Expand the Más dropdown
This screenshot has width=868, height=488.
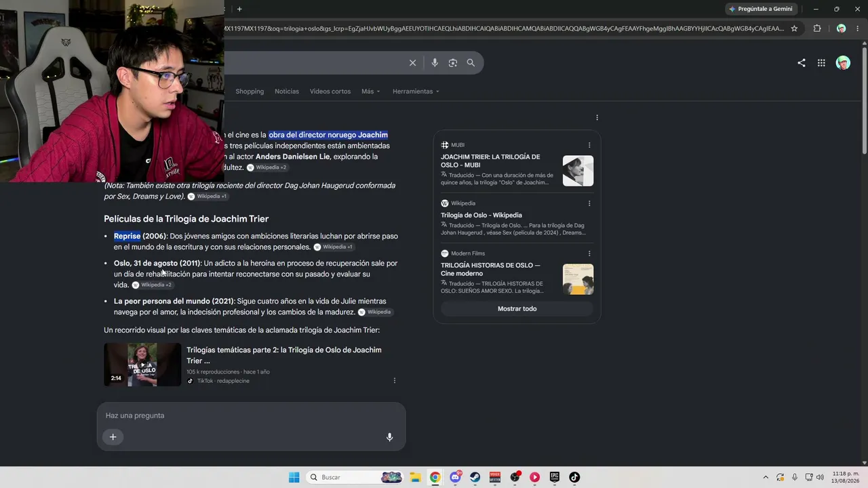click(371, 91)
